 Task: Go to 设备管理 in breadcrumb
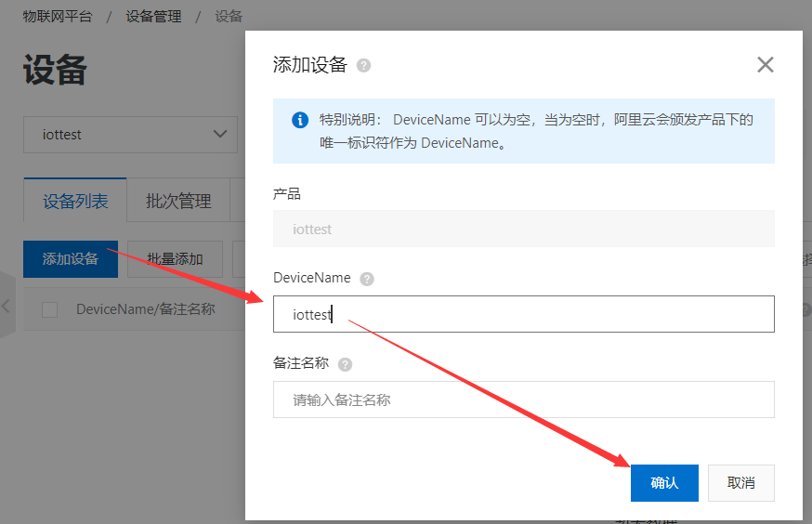pyautogui.click(x=154, y=16)
